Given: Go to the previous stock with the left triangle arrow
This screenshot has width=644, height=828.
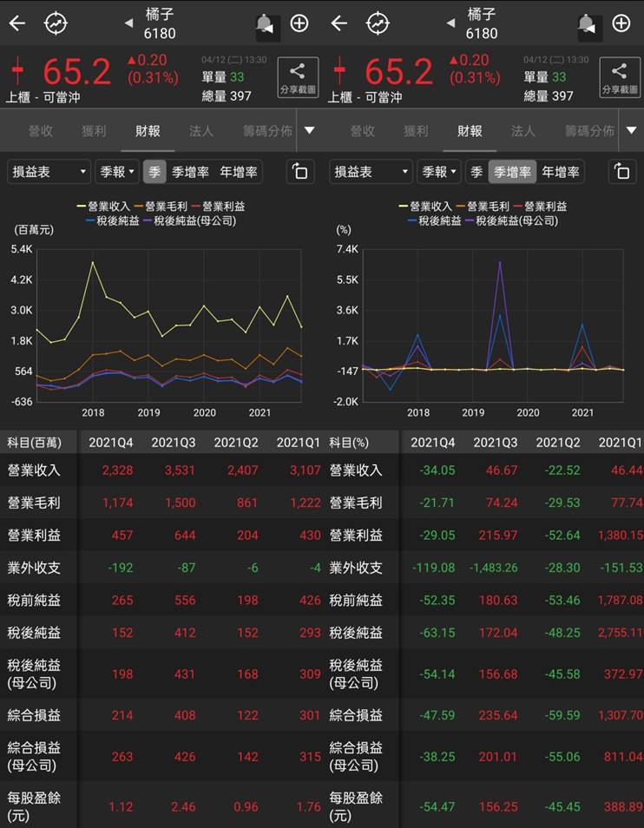Looking at the screenshot, I should point(128,23).
